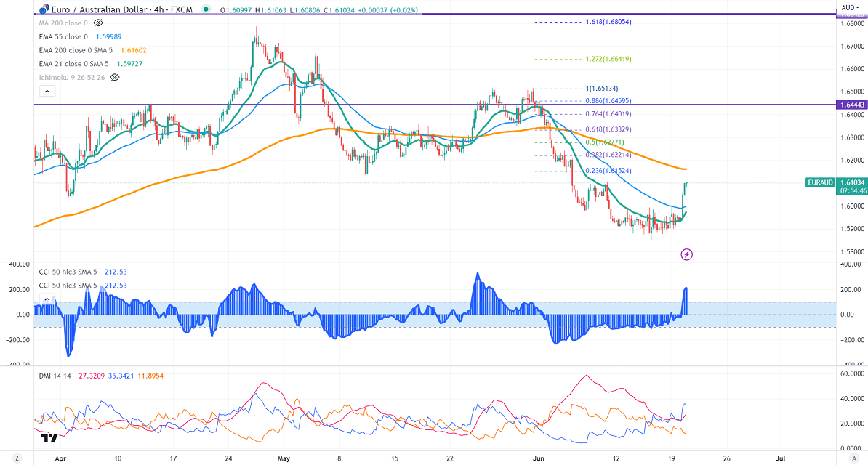Screen dimensions: 868x465
Task: Open the timezone Z button
Action: (17, 458)
